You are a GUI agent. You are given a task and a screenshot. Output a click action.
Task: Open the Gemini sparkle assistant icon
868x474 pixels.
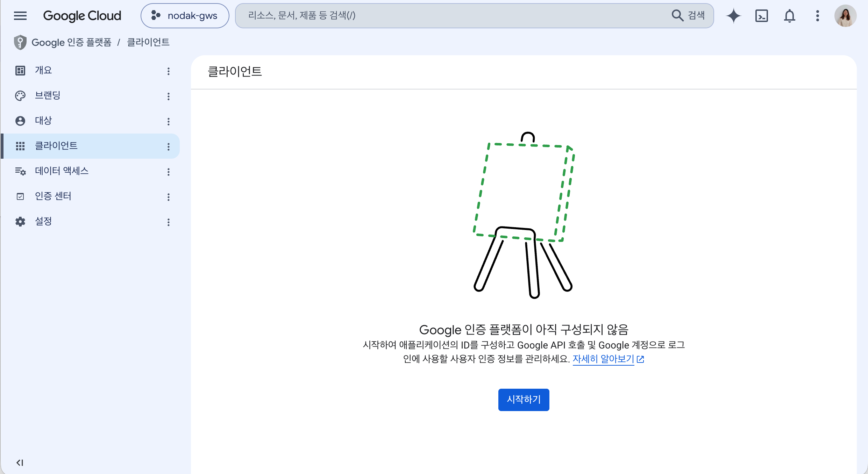pyautogui.click(x=733, y=16)
